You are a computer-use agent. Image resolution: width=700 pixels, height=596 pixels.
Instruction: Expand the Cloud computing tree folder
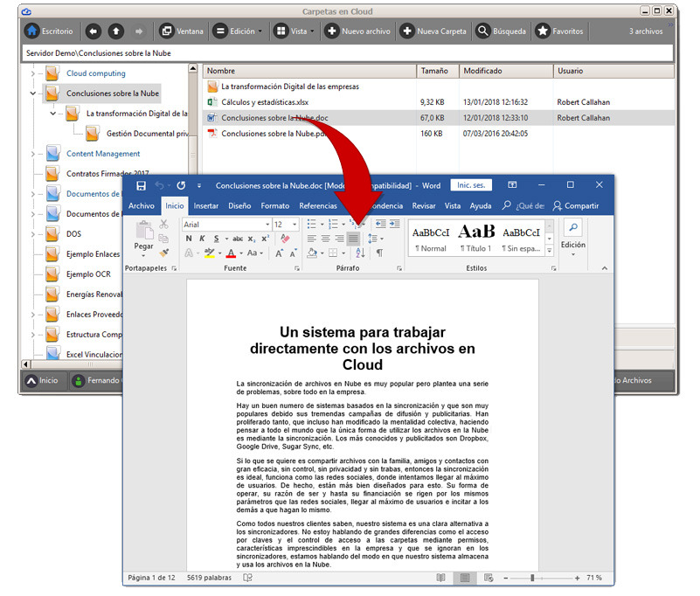(33, 73)
